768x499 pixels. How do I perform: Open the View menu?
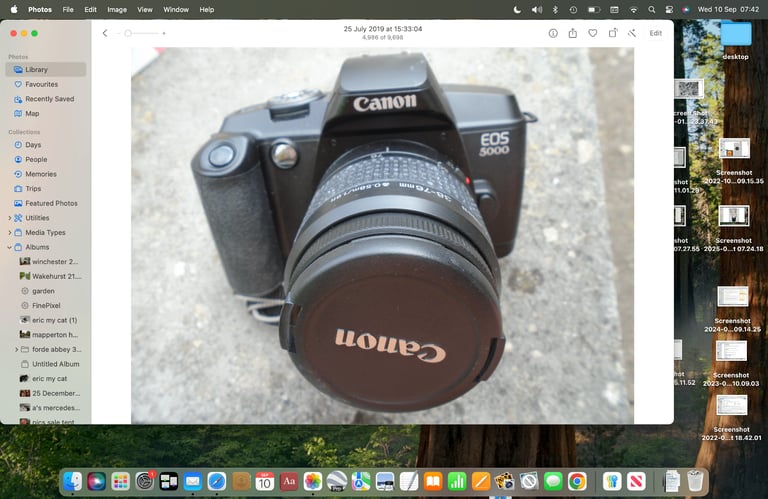click(x=144, y=9)
